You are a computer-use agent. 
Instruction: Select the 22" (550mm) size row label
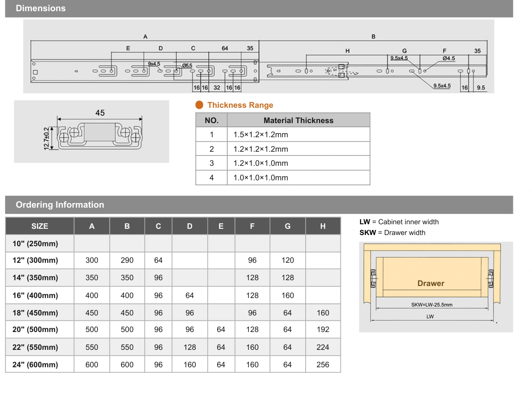point(35,347)
